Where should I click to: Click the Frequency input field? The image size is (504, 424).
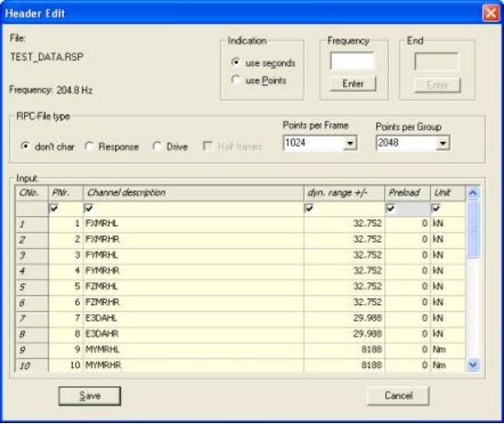352,60
